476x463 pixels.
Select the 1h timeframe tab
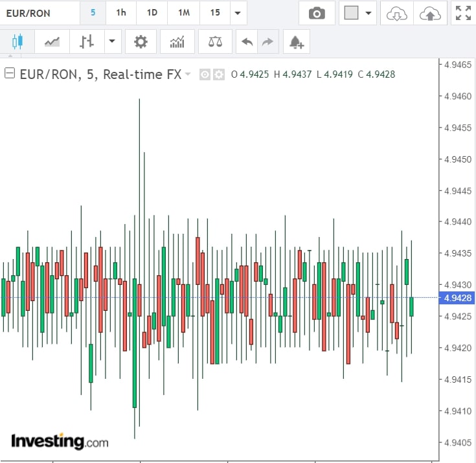pos(121,13)
